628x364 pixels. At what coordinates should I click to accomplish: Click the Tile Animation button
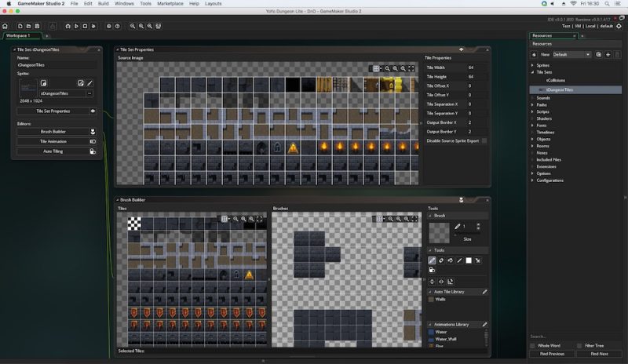(x=55, y=141)
